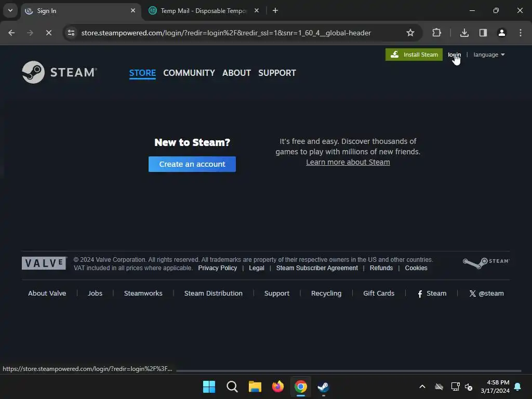This screenshot has height=399, width=532.
Task: Click the muted volume tray icon
Action: pos(469,387)
